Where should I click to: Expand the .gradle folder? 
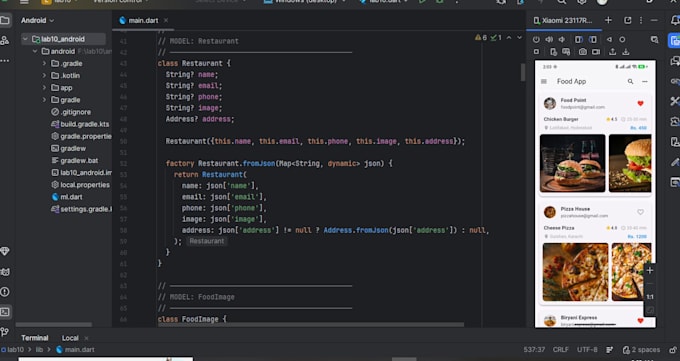(x=44, y=63)
